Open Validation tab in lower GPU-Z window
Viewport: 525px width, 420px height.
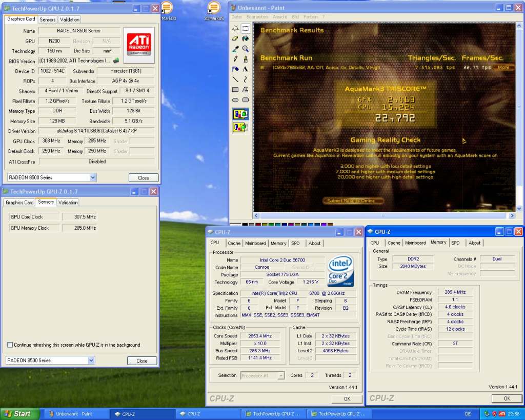68,202
